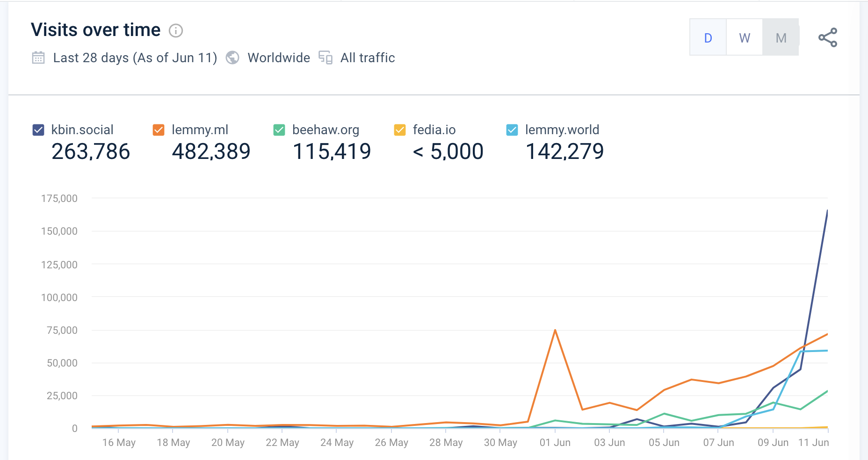Click the Worldwide region label
The image size is (868, 460).
coord(279,57)
